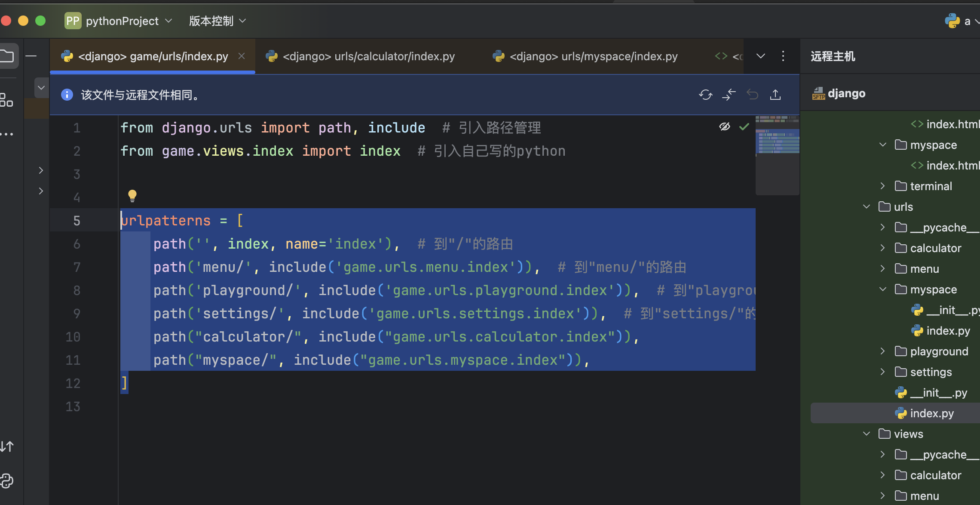The height and width of the screenshot is (505, 980).
Task: Click the sync with remote icon
Action: [x=706, y=95]
